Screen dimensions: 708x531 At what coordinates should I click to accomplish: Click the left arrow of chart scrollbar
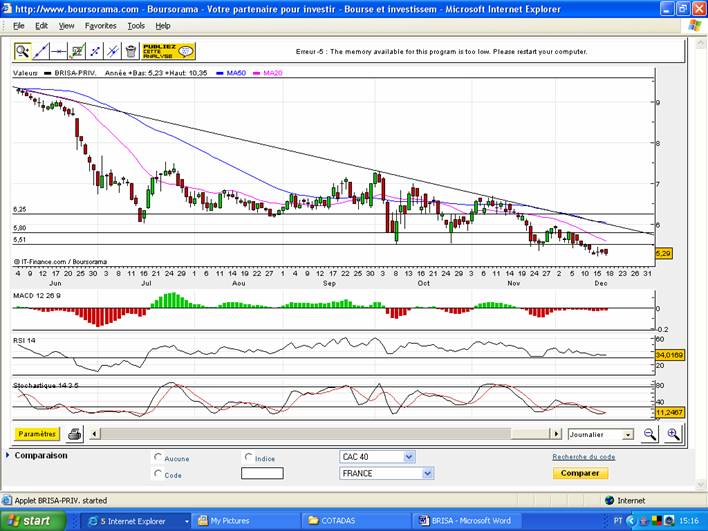pos(94,434)
